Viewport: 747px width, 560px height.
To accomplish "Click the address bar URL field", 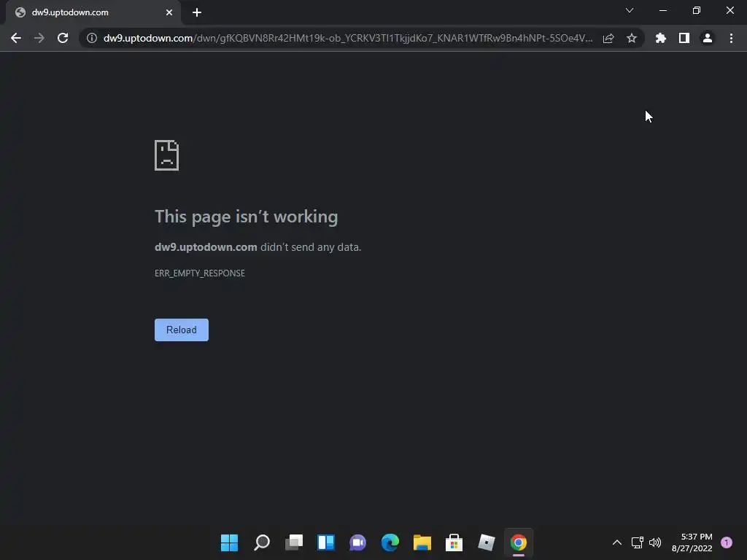I will (348, 38).
